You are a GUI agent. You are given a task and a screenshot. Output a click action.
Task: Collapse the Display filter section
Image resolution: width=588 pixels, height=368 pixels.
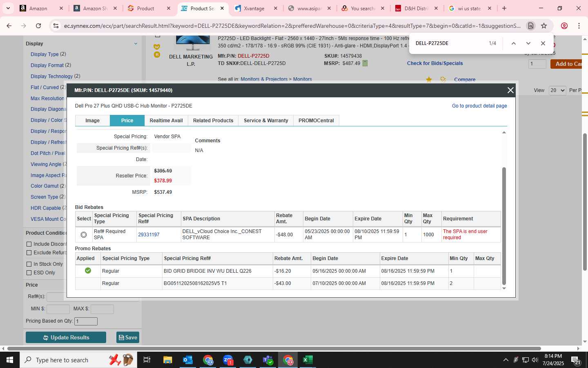click(x=136, y=44)
